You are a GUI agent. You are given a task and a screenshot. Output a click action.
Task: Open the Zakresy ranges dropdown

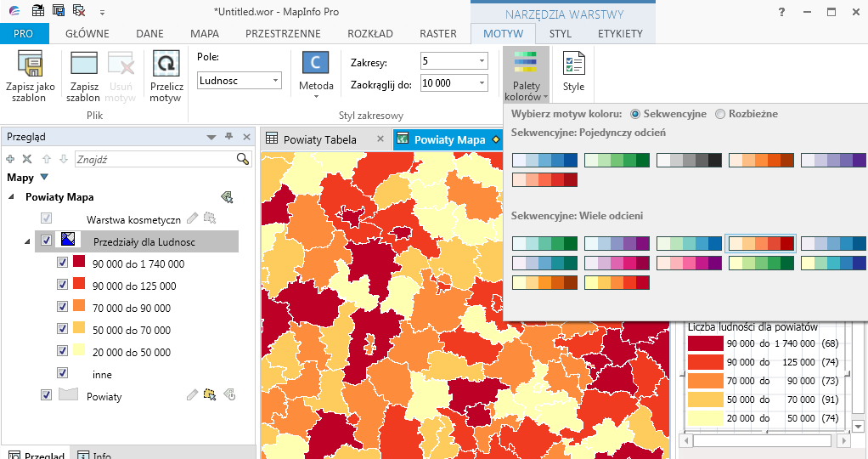pos(482,61)
